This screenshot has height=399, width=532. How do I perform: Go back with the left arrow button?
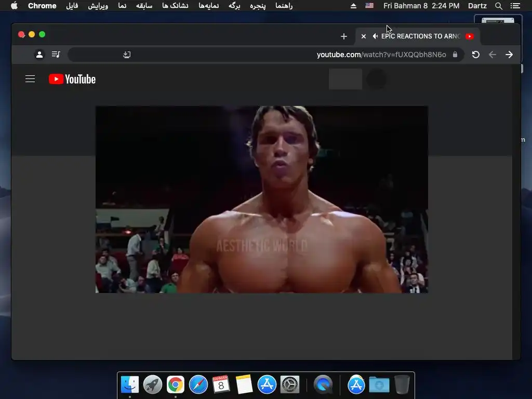point(493,55)
